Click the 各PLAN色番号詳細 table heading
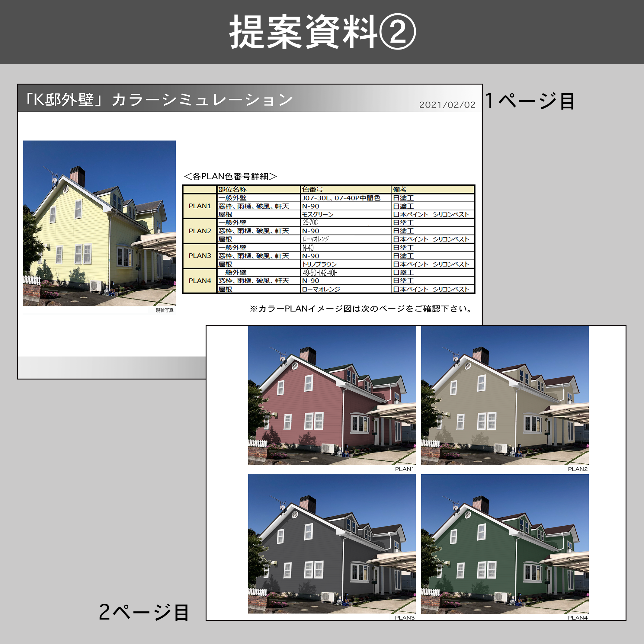This screenshot has height=644, width=644. 230,176
